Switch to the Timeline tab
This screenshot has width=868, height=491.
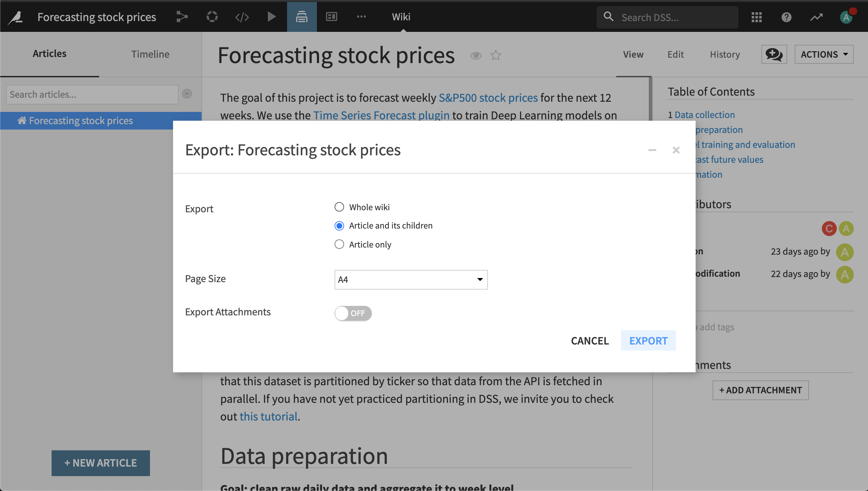point(150,53)
